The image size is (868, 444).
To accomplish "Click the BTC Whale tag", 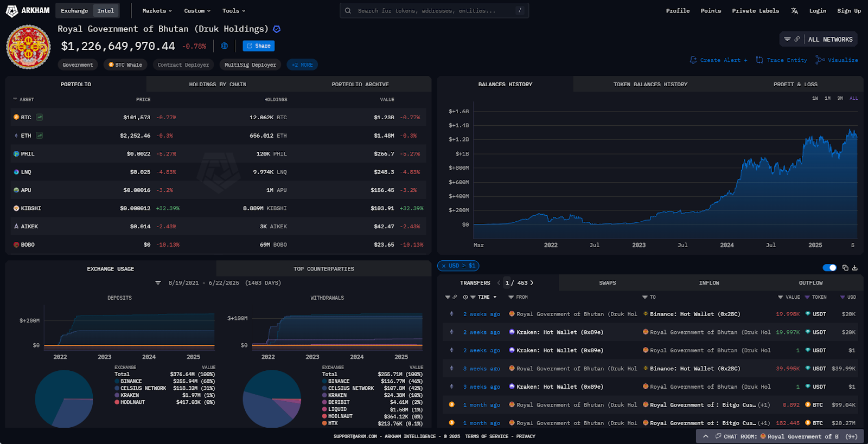I will pyautogui.click(x=125, y=65).
